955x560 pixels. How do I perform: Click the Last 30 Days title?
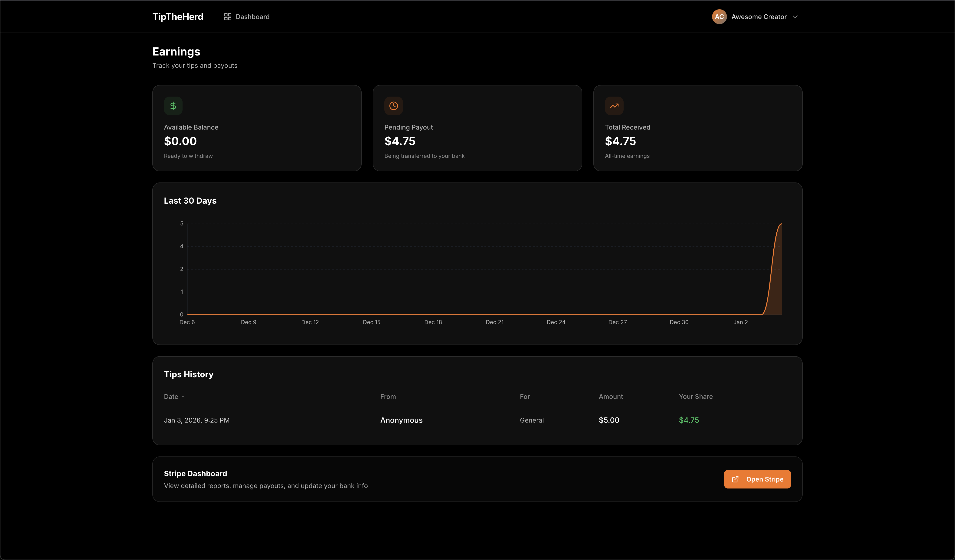pos(190,200)
